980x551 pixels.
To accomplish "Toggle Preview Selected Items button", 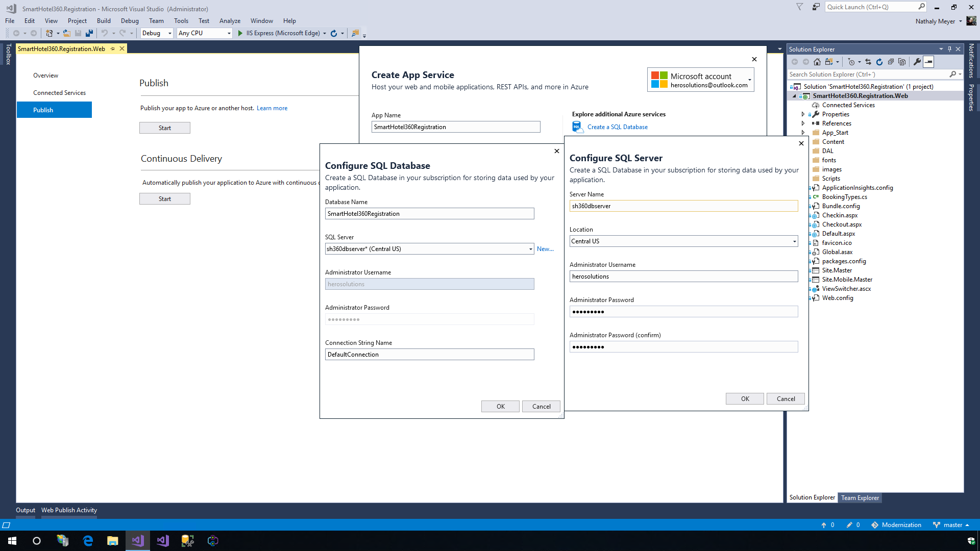I will coord(929,62).
